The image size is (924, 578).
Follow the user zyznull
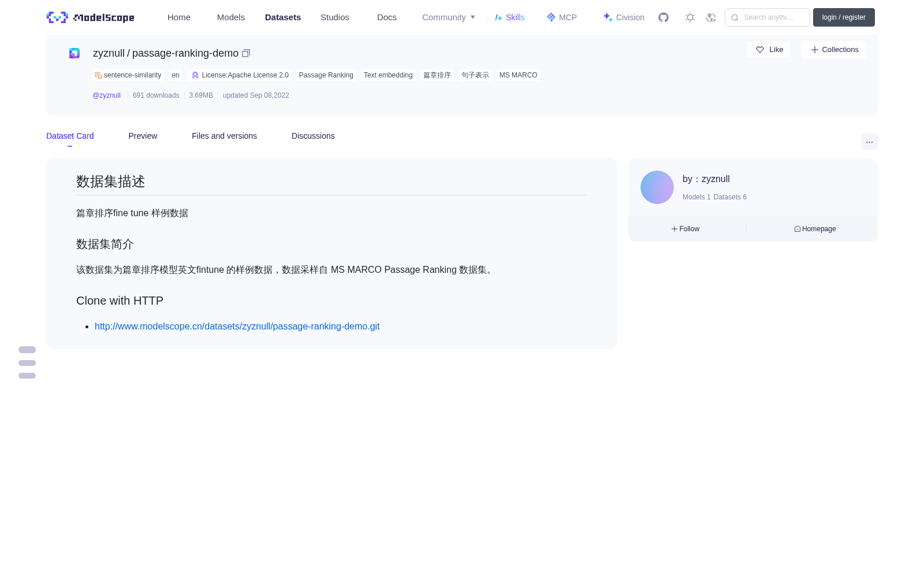click(x=685, y=229)
